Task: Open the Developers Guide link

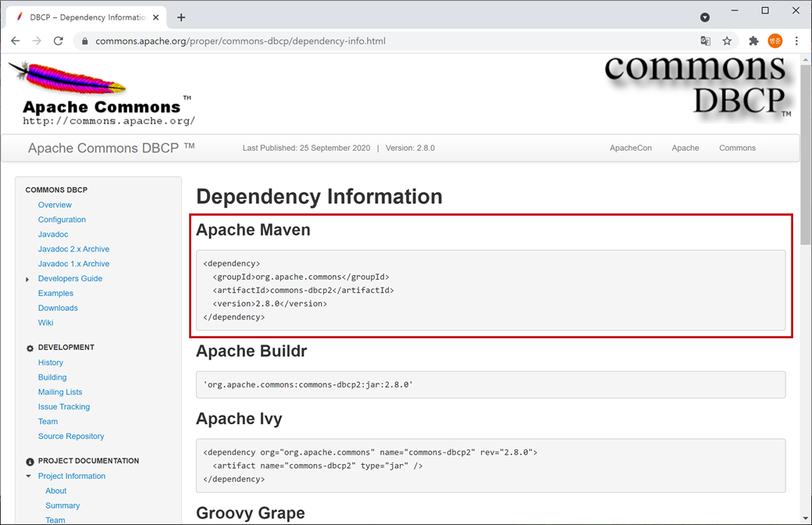Action: [70, 278]
